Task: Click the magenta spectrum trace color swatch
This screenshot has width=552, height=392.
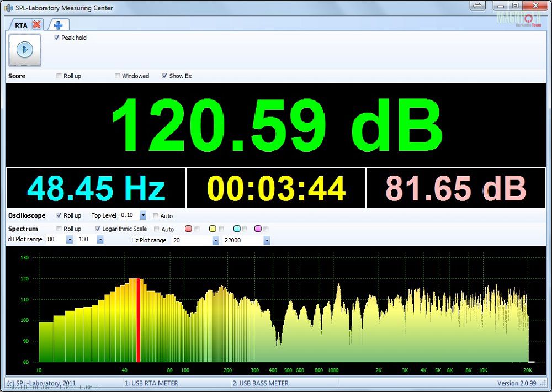Action: pyautogui.click(x=257, y=229)
